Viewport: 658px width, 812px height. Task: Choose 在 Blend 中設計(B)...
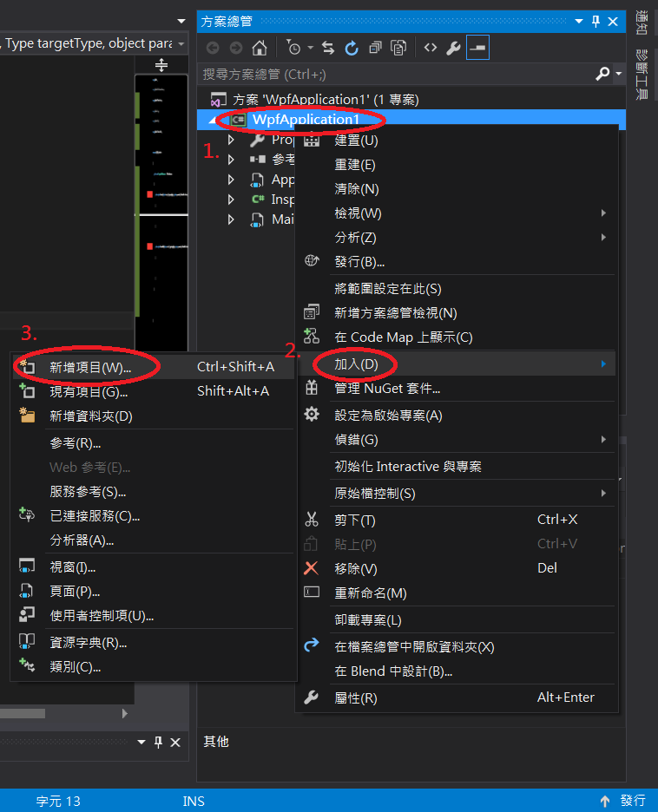pos(457,671)
